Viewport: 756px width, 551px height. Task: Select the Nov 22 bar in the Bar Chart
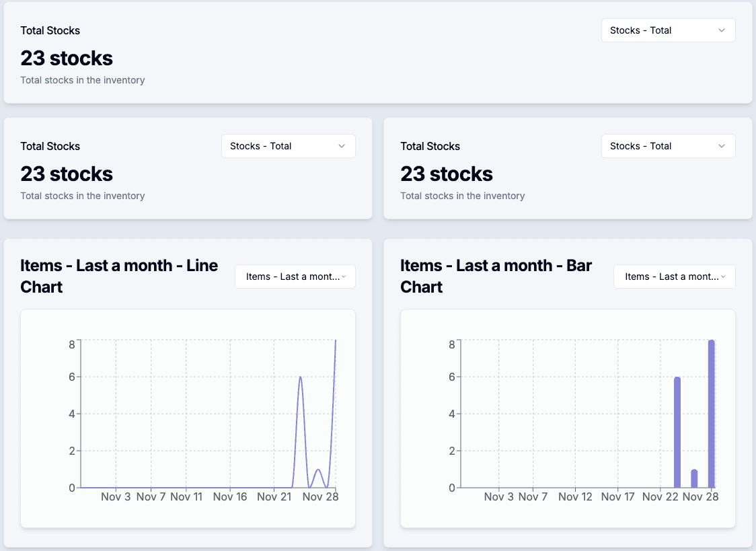[677, 431]
